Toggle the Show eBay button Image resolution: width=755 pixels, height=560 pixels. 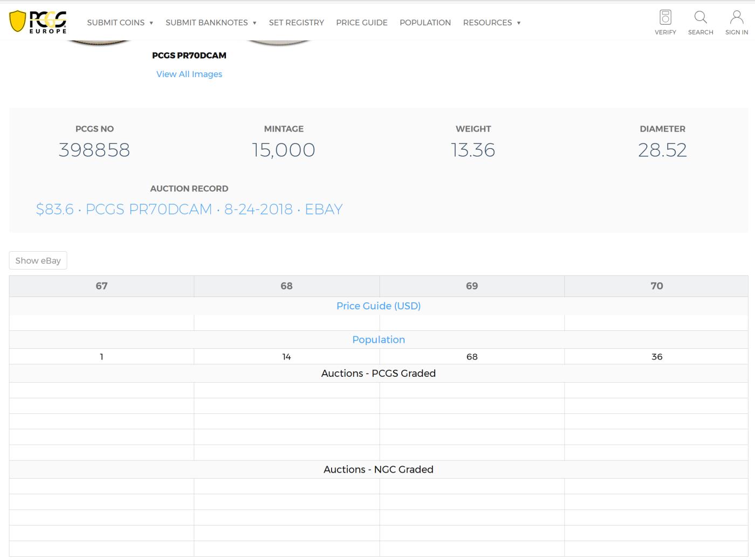tap(38, 260)
